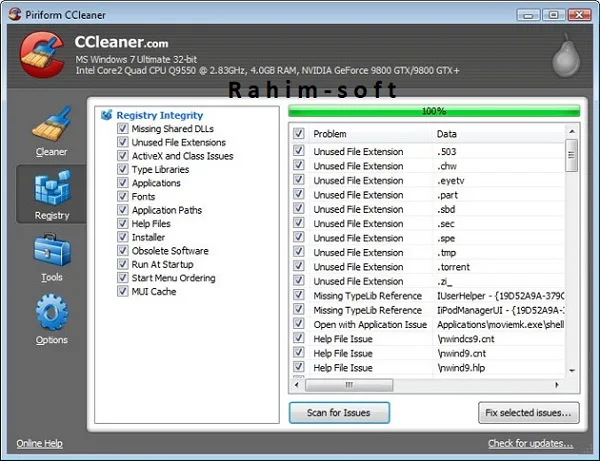600x461 pixels.
Task: Toggle Start Menu Ordering checkbox
Action: [x=122, y=278]
